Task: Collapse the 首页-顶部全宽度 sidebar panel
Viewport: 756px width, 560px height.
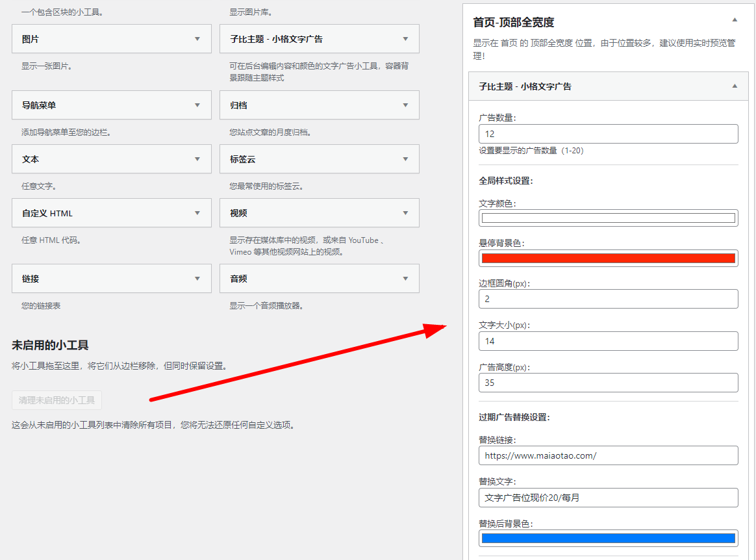Action: click(x=735, y=20)
